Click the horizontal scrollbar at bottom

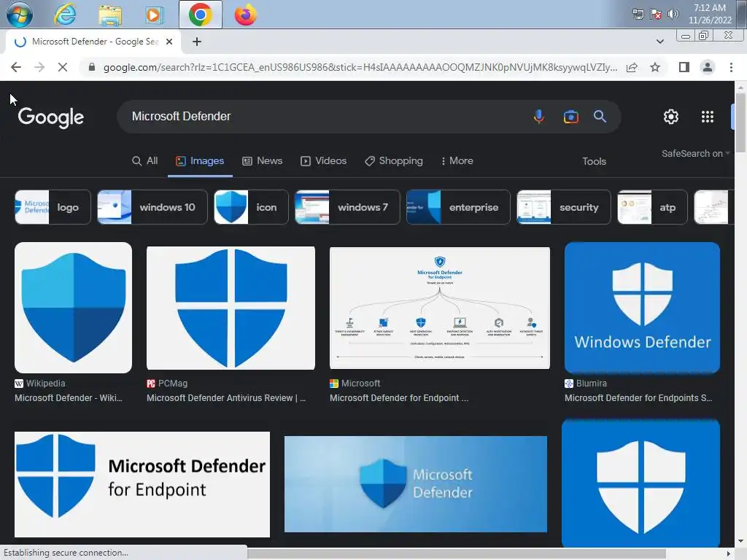(457, 554)
